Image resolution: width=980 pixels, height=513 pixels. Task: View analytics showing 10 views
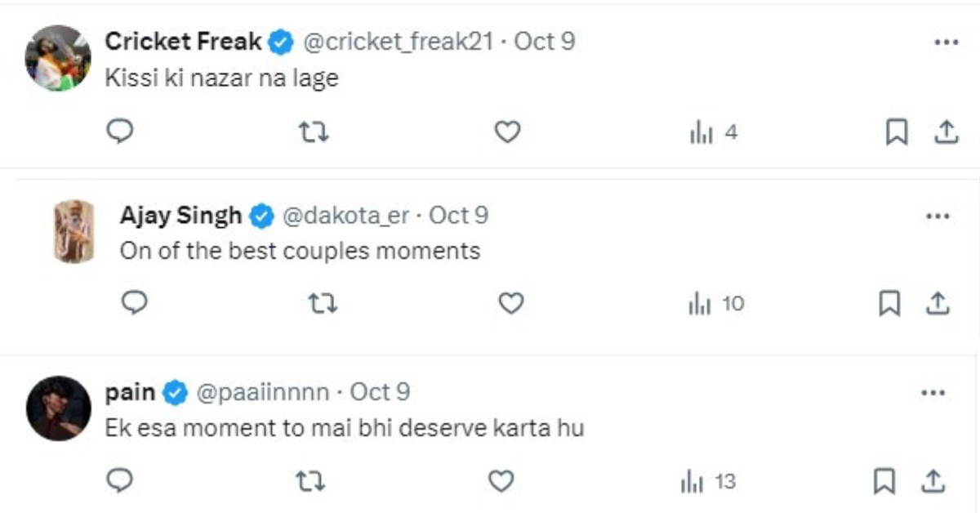tap(717, 304)
